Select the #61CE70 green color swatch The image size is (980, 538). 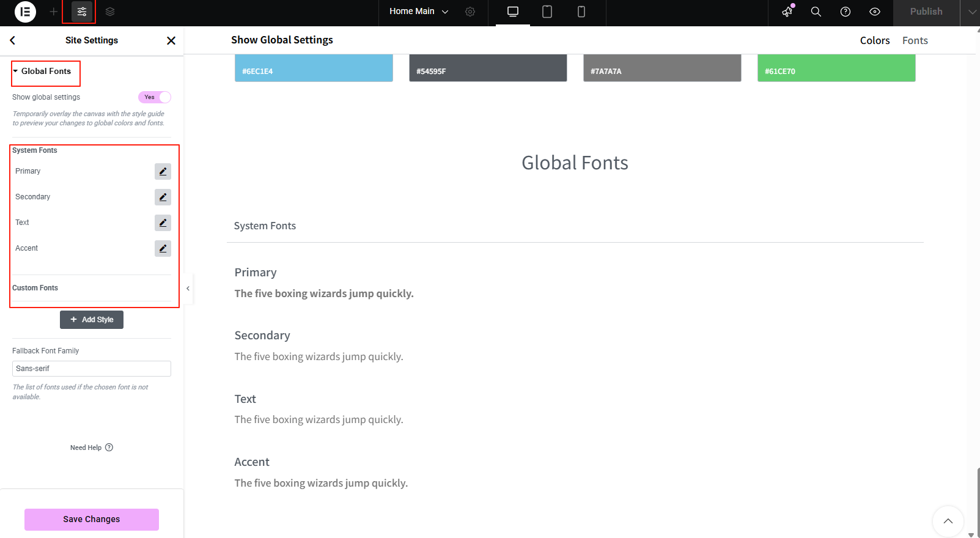[836, 68]
